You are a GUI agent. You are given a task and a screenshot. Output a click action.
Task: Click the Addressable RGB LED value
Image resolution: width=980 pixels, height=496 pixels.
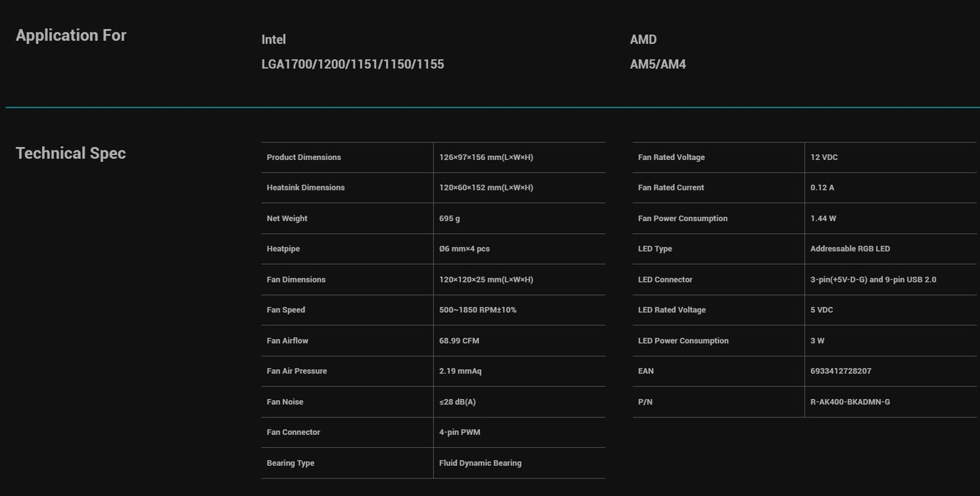coord(850,249)
